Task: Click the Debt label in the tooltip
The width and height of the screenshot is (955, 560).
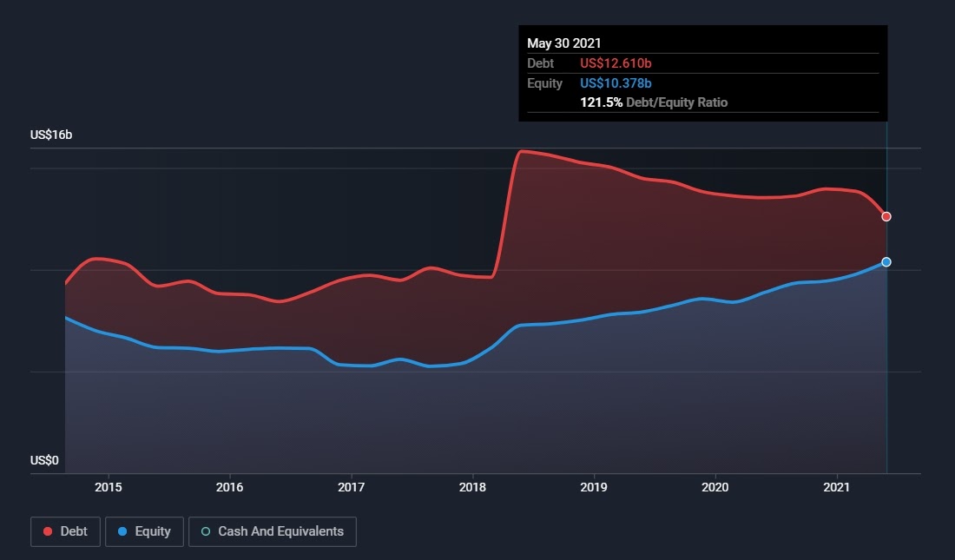Action: [x=540, y=63]
